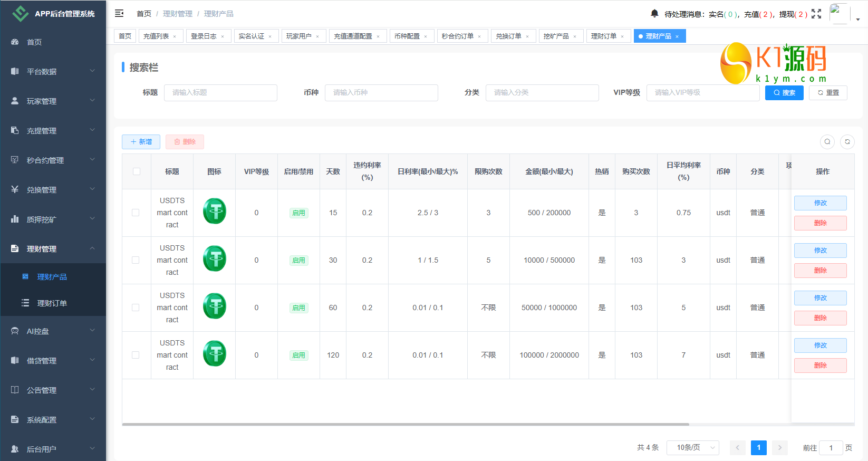The width and height of the screenshot is (868, 461).
Task: Click the 理财产品 submenu icon
Action: point(25,276)
